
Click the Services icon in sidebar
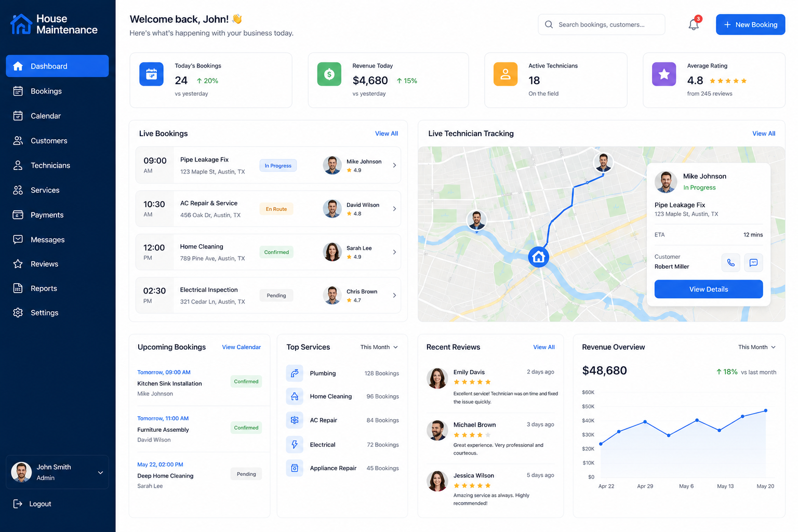point(18,190)
